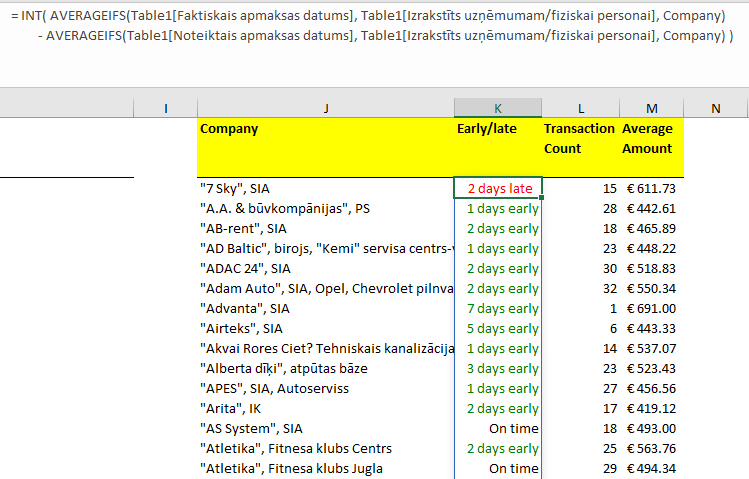Screen dimensions: 749x479
Task: Click the € 611.73 amount cell
Action: pos(652,188)
